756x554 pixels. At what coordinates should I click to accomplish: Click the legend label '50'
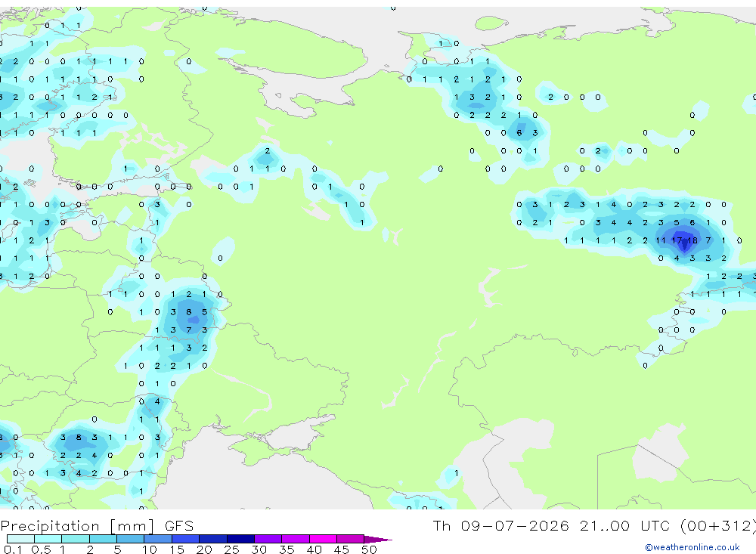click(369, 549)
